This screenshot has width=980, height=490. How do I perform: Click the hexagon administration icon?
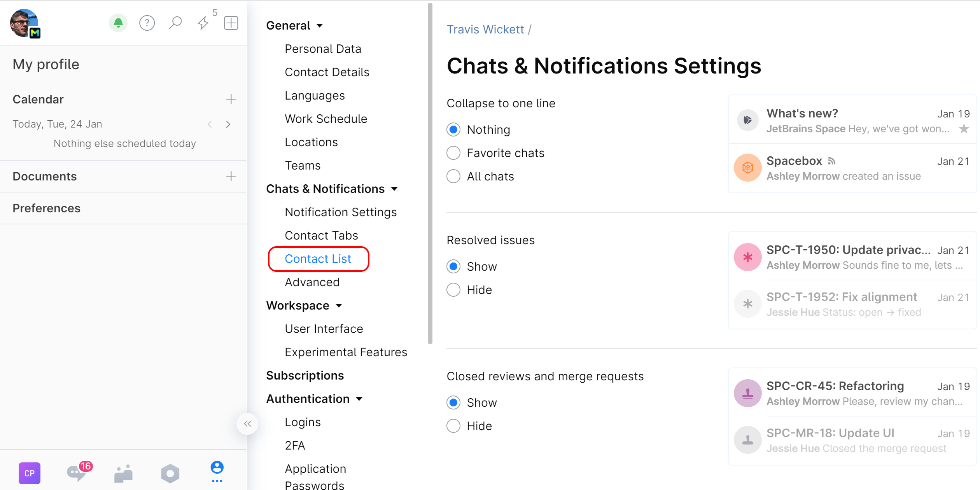(170, 473)
